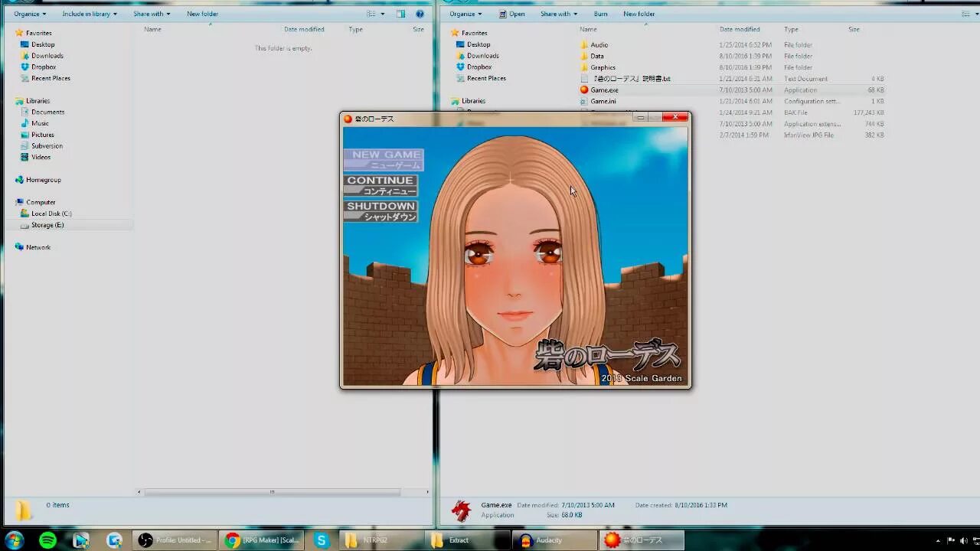980x551 pixels.
Task: Switch to Audacity taskbar window
Action: click(x=554, y=540)
